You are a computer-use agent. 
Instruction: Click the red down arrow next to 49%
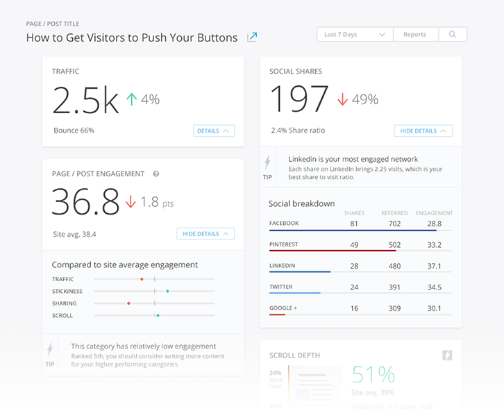tap(342, 99)
